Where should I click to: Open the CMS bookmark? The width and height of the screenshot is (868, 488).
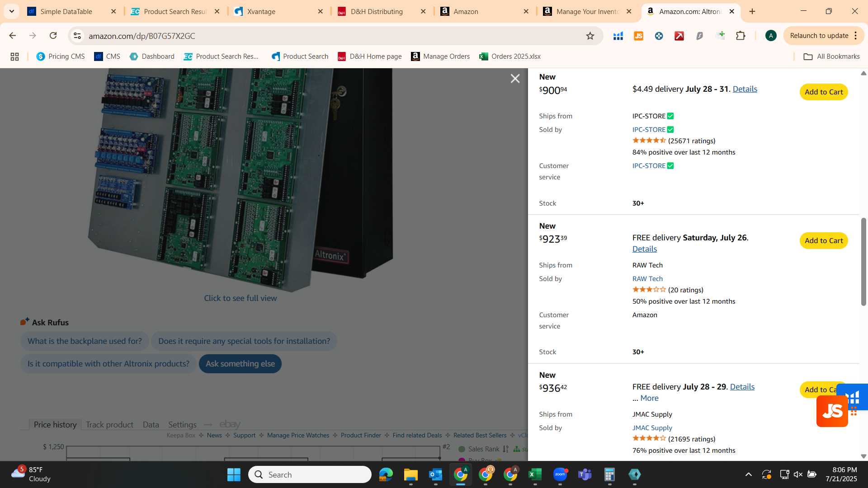click(107, 56)
